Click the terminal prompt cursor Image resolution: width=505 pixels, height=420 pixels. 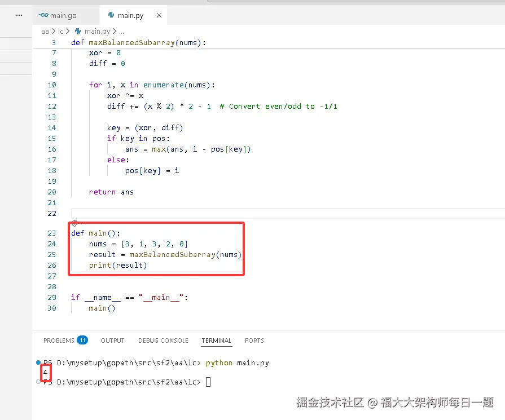click(x=208, y=382)
